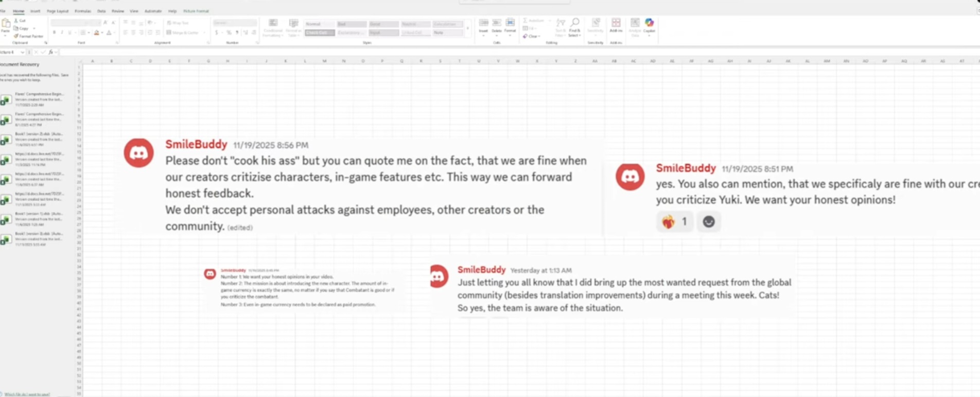Toggle Center horizontal alignment
Viewport: 980px width, 397px height.
click(133, 32)
